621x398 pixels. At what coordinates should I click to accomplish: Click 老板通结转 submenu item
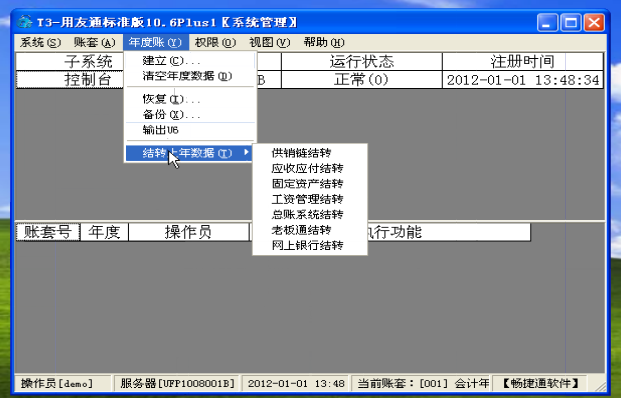coord(310,230)
